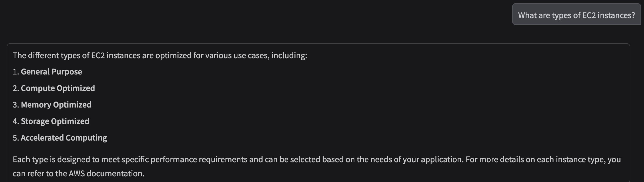This screenshot has width=644, height=182.
Task: Click the 'General Purpose' list item
Action: click(51, 72)
